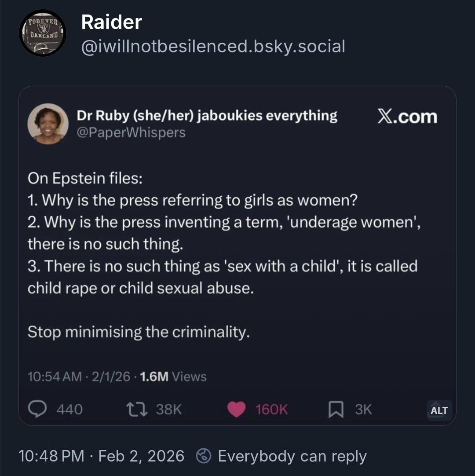Open the Raider display name
The width and height of the screenshot is (475, 476).
(x=111, y=22)
